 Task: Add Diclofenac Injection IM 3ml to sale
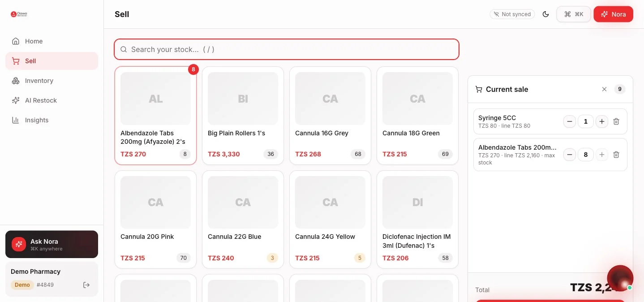coord(417,220)
